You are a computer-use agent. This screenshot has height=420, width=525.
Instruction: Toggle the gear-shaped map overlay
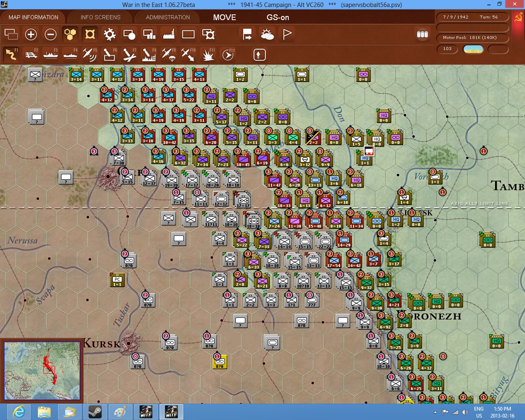110,34
